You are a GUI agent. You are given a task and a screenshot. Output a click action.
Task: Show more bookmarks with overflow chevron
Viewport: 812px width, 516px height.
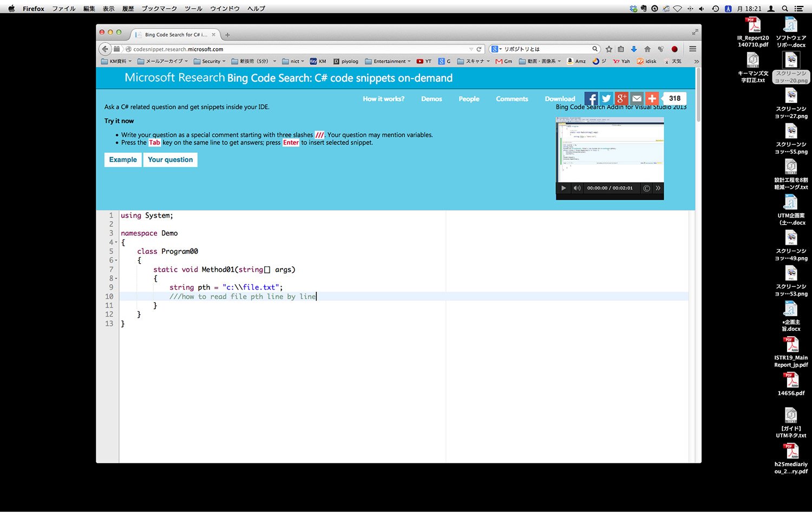[x=696, y=62]
